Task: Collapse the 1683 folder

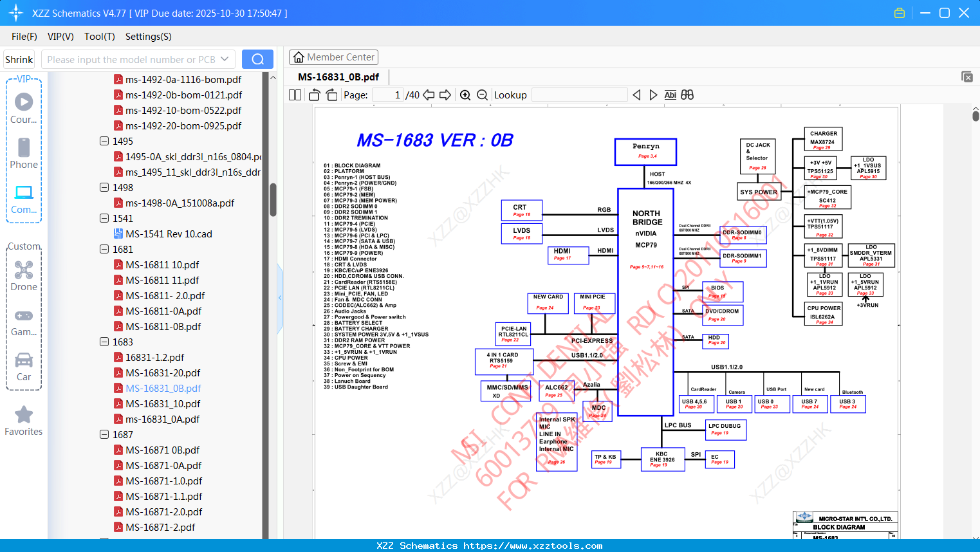Action: pyautogui.click(x=104, y=342)
